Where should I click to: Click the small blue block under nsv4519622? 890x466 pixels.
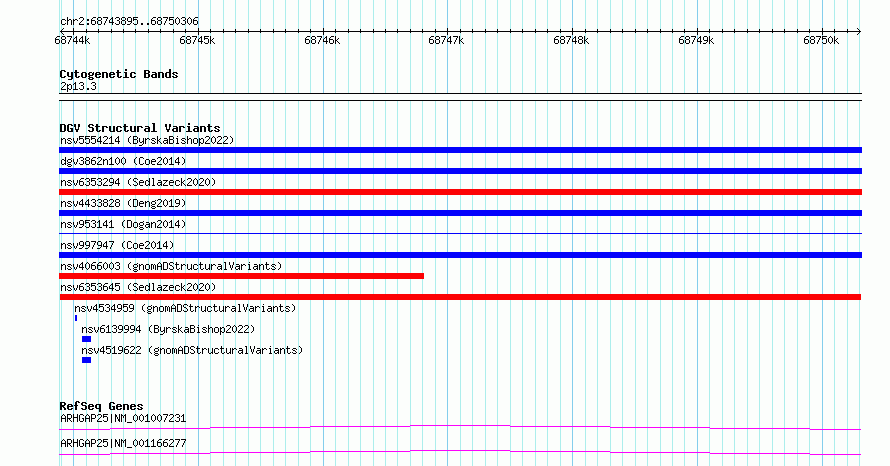click(x=86, y=360)
